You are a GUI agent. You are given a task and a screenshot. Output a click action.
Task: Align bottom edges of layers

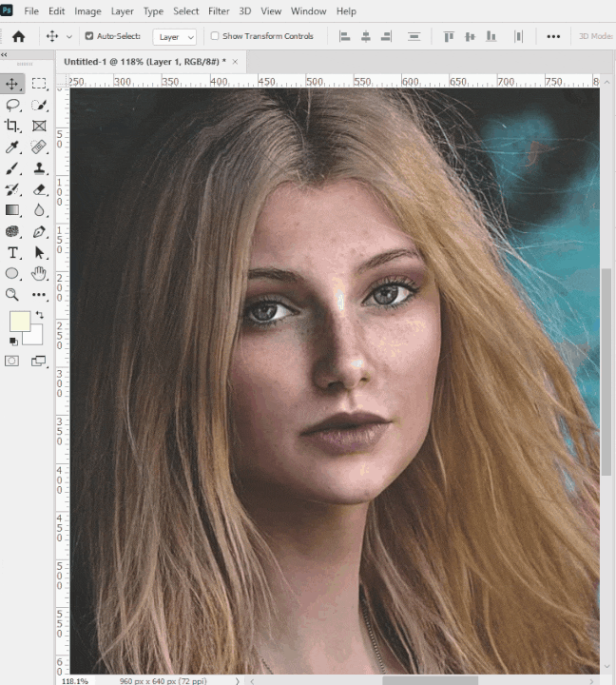491,37
